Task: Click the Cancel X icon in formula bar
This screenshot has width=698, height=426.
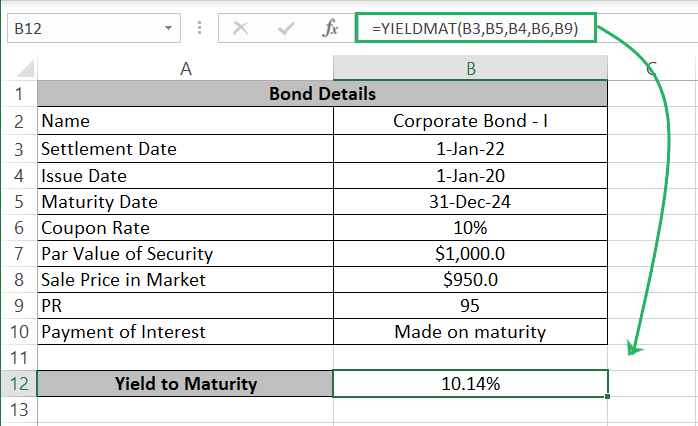Action: click(x=240, y=29)
